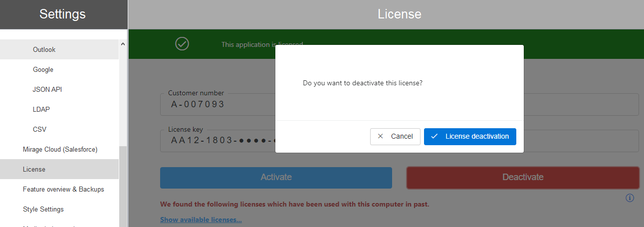Choose the CSV settings entry
The image size is (644, 227).
point(39,130)
